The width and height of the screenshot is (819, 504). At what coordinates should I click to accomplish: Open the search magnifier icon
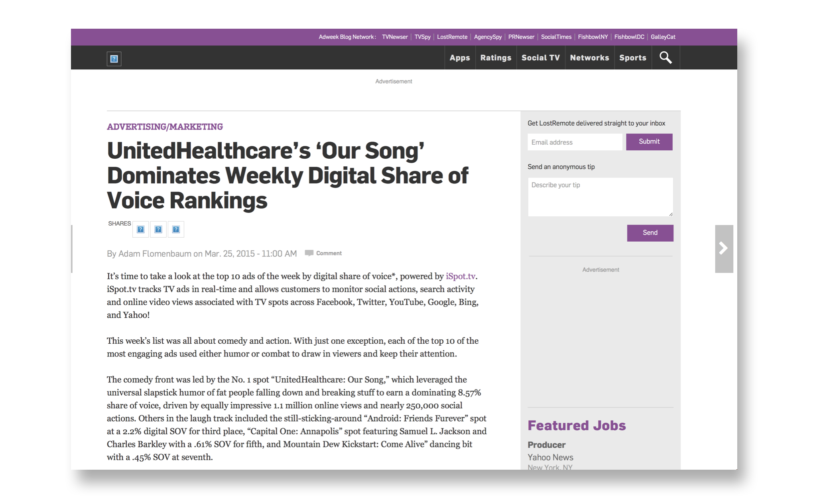(665, 58)
